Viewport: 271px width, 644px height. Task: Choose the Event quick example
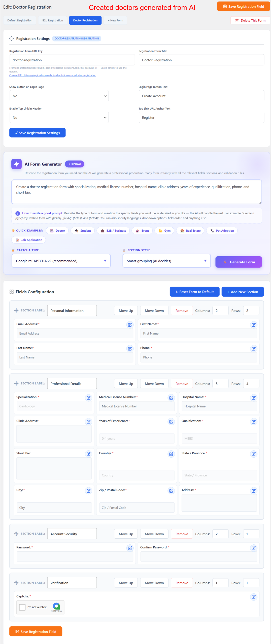click(142, 231)
